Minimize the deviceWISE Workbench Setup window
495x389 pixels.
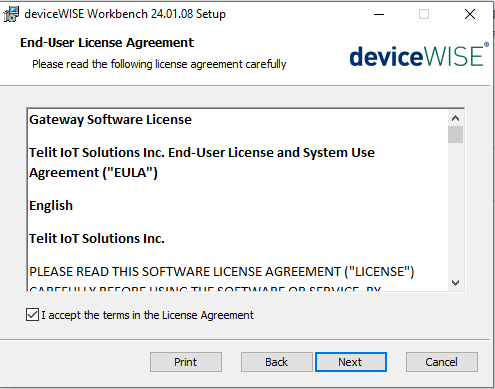click(379, 14)
